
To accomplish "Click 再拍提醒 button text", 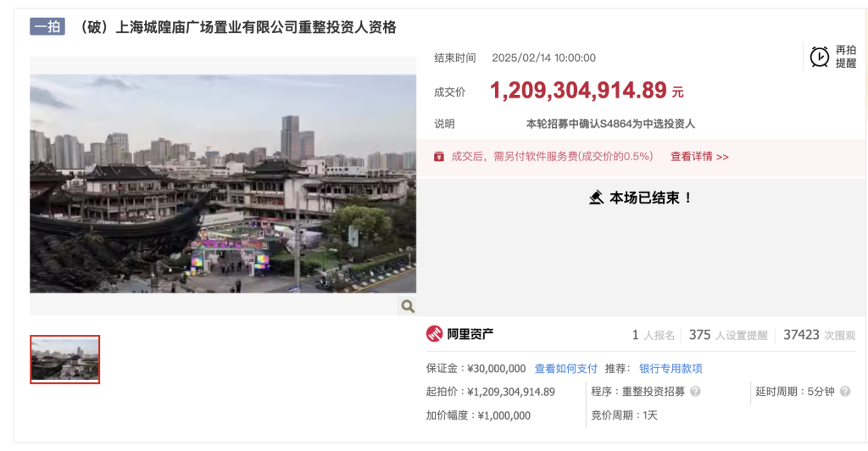I will pyautogui.click(x=845, y=57).
